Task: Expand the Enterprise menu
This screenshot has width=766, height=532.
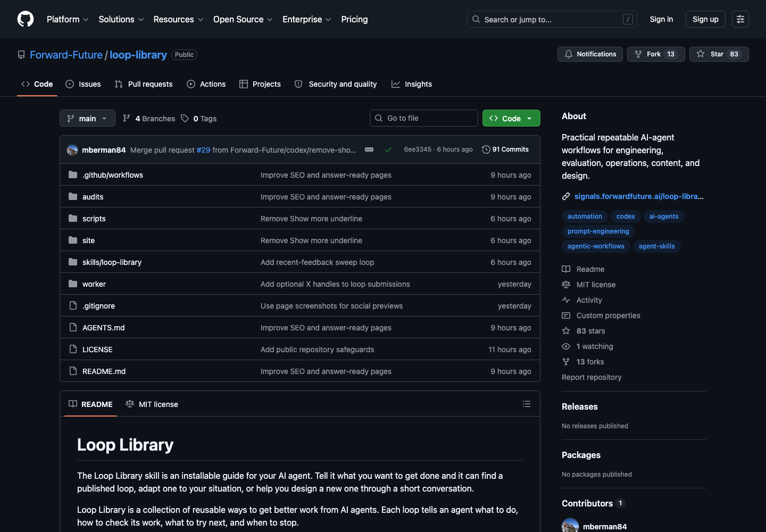Action: pyautogui.click(x=306, y=19)
